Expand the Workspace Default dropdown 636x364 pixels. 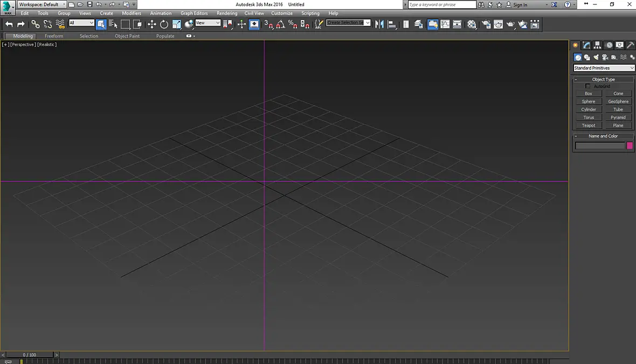click(x=42, y=4)
